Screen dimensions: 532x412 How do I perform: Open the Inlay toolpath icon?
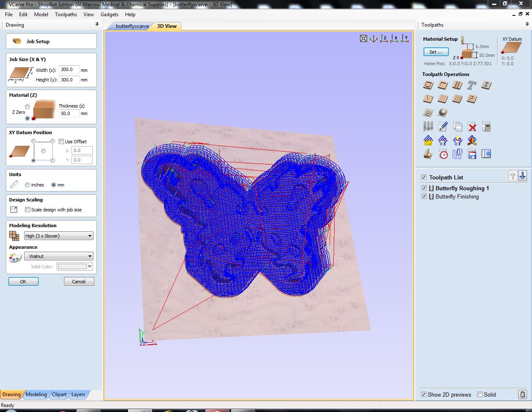[486, 85]
